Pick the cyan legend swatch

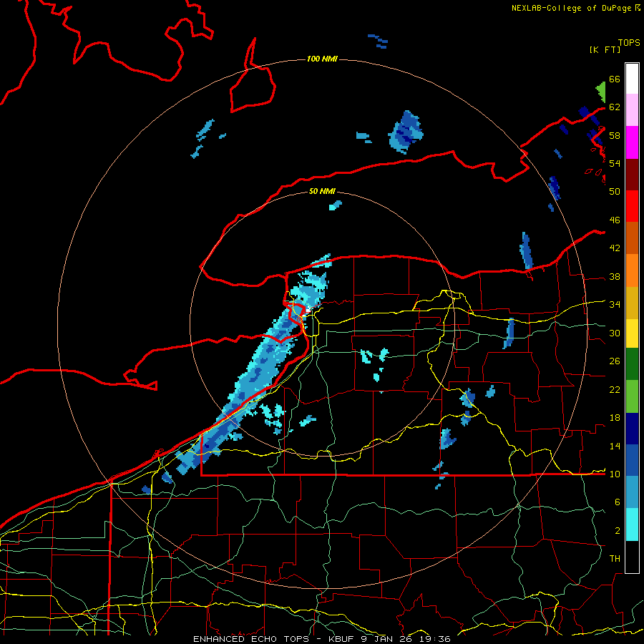point(632,524)
